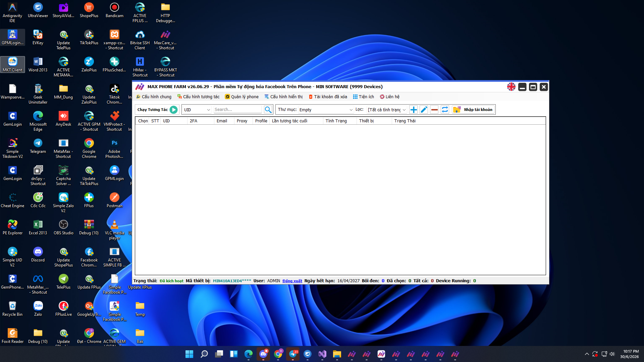The height and width of the screenshot is (362, 644).
Task: Select the ZaloPlus desktop icon
Action: point(89,65)
